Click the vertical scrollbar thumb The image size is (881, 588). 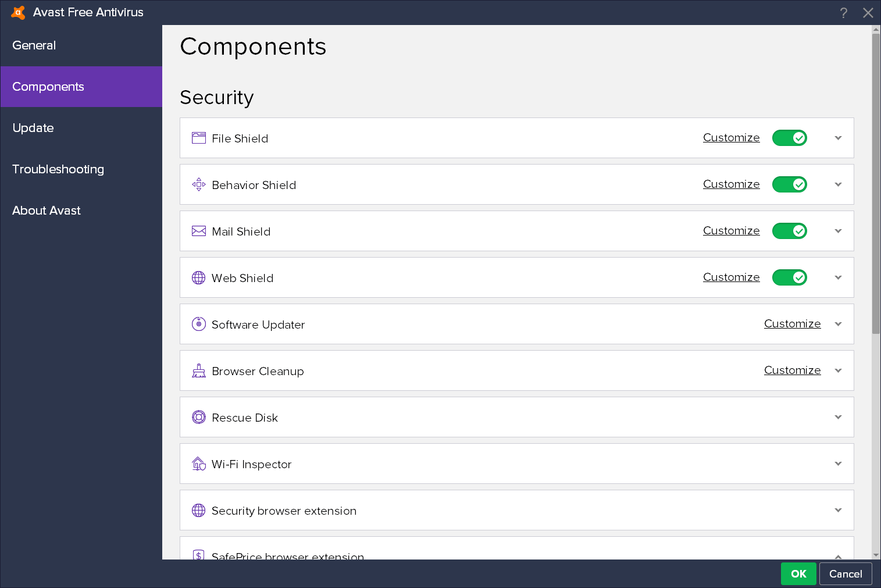876,184
